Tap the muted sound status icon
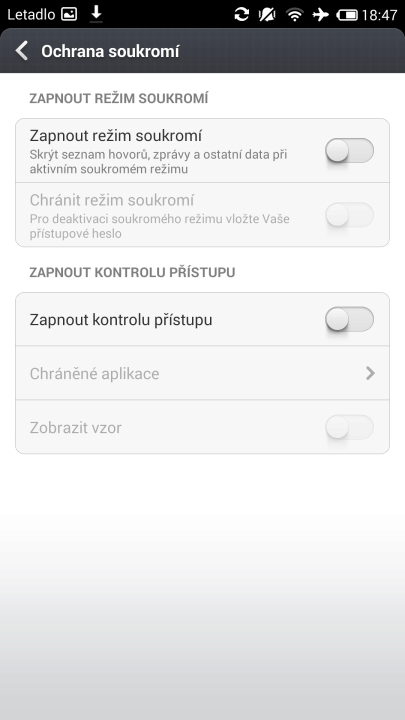Image resolution: width=405 pixels, height=720 pixels. point(267,14)
